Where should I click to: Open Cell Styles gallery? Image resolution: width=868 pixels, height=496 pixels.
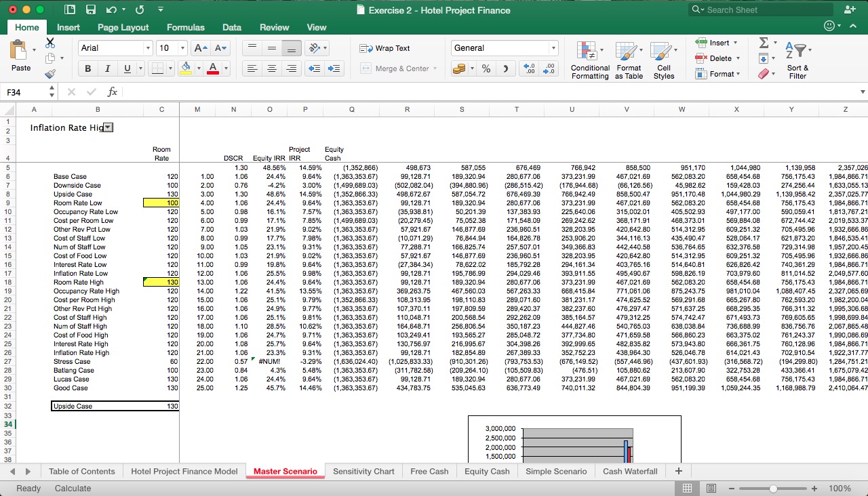click(664, 60)
